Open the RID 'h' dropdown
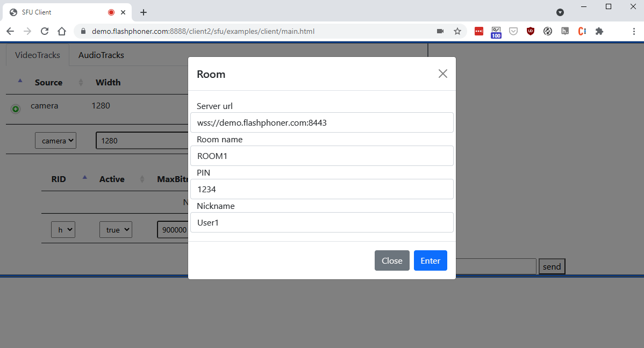644x348 pixels. pos(63,230)
